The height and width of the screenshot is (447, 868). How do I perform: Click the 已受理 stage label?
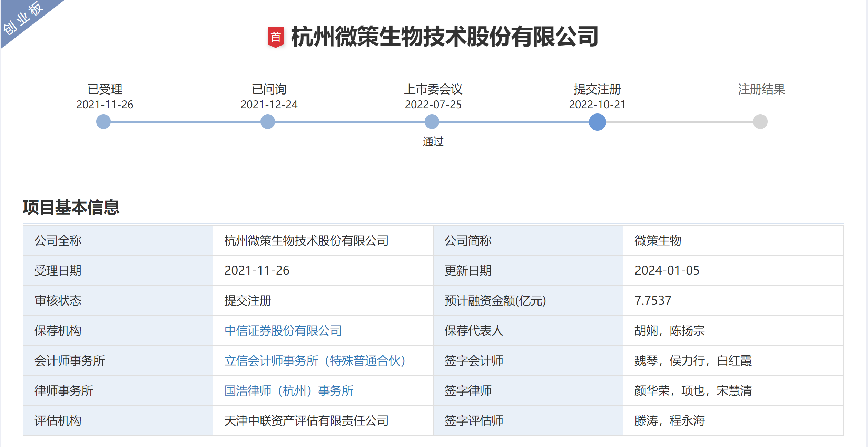coord(105,89)
